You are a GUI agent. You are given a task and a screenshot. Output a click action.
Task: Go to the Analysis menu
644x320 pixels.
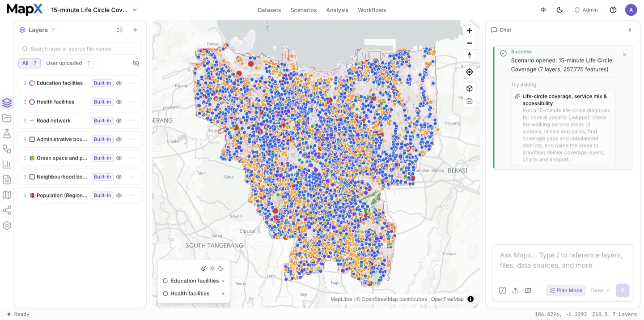[x=337, y=10]
